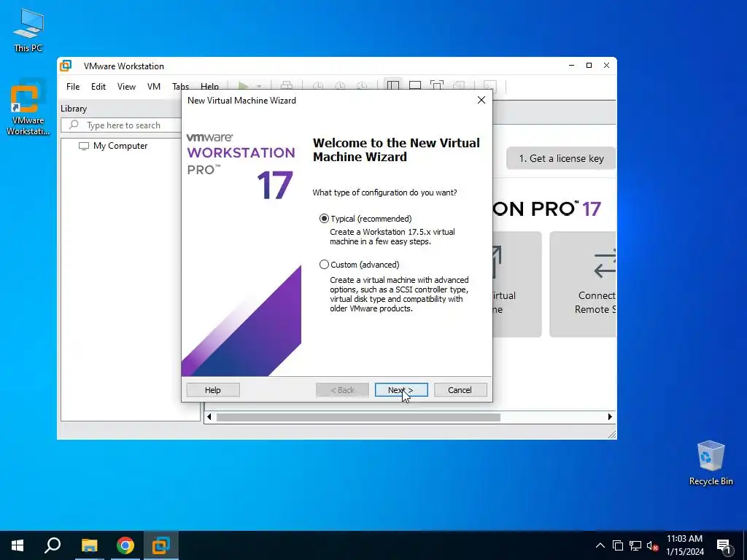
Task: Click the VMware Workstation taskbar icon
Action: click(161, 545)
